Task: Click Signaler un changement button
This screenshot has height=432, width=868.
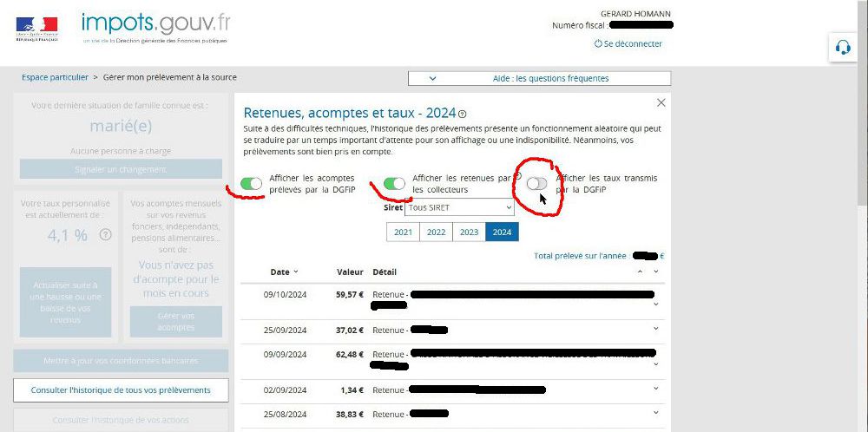Action: click(121, 169)
